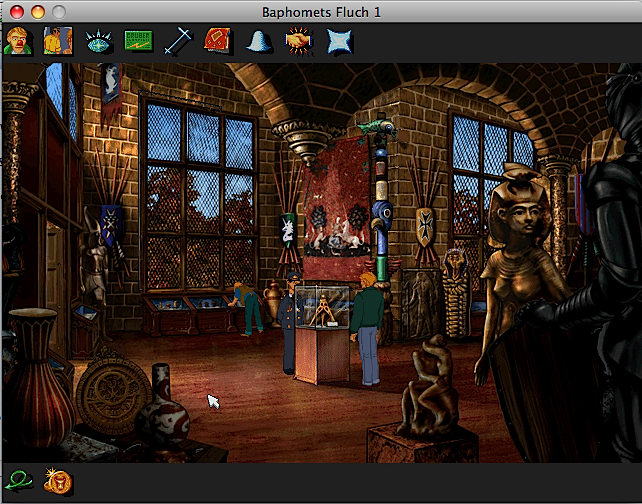Click the man in yellow jacket icon
642x504 pixels.
coord(58,41)
